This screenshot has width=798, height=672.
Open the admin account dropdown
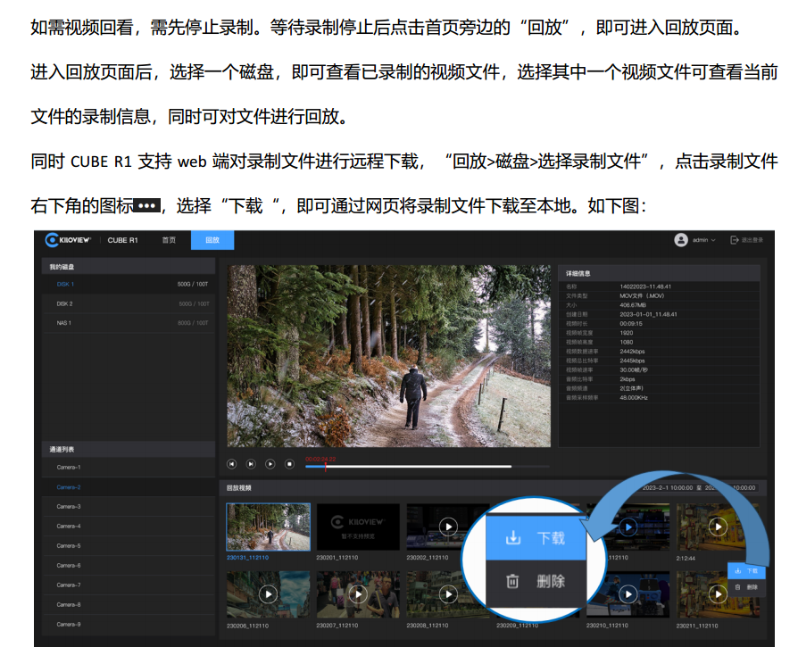coord(694,240)
